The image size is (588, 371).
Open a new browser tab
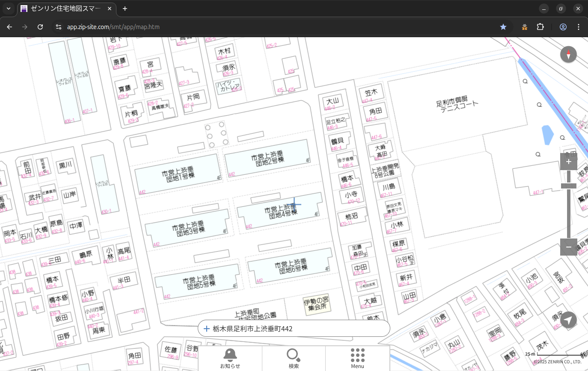pos(125,9)
